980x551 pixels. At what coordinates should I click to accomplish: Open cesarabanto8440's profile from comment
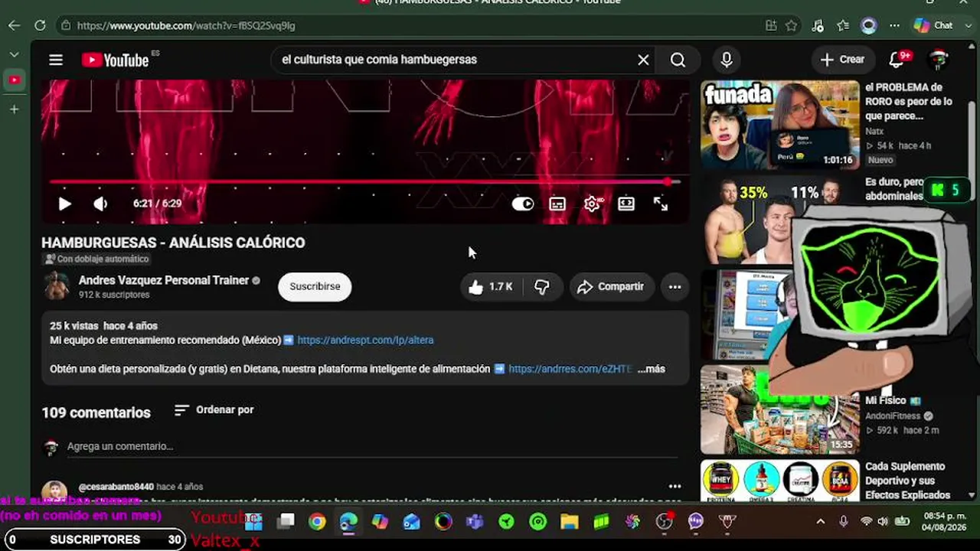[x=116, y=487]
